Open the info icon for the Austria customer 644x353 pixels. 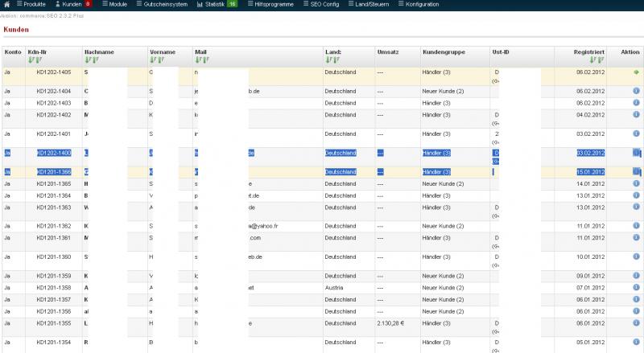(635, 287)
